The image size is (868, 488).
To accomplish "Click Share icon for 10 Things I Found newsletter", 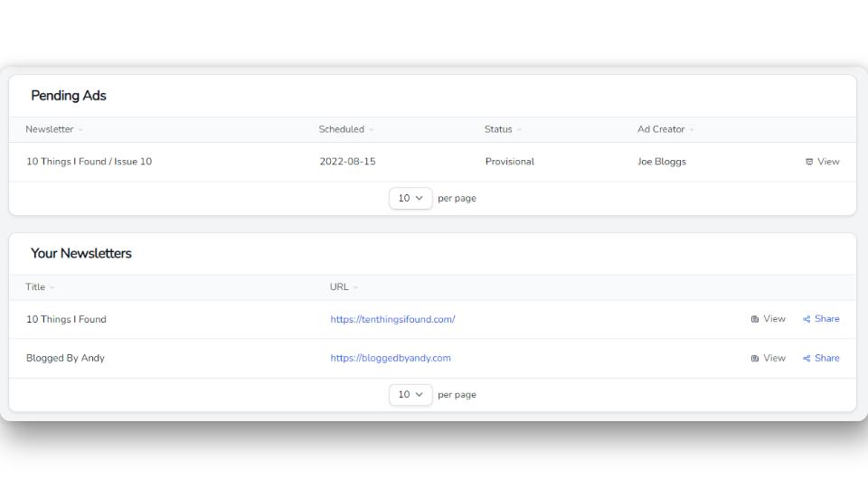I will 807,319.
